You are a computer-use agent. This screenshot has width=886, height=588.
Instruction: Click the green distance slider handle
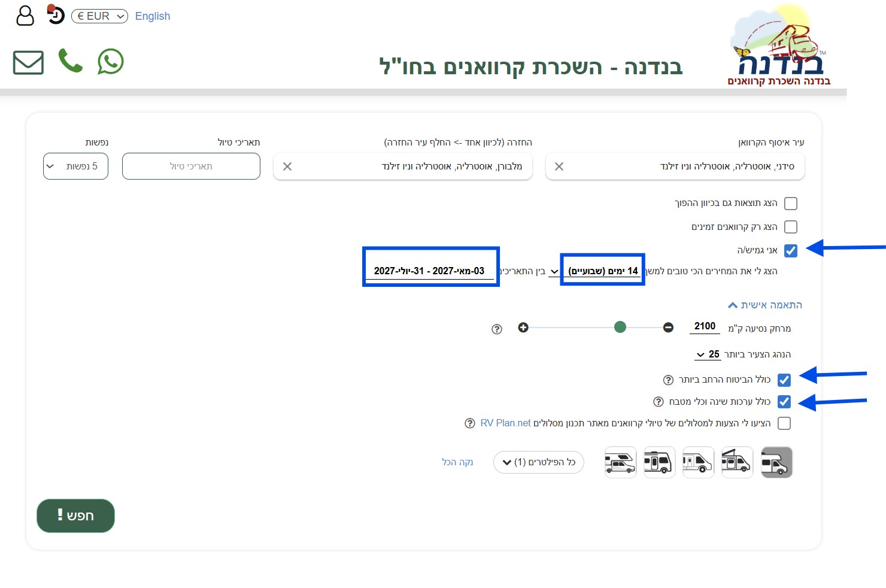point(620,327)
